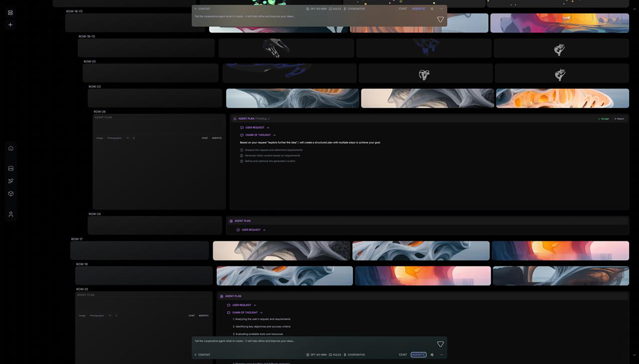Open the stacked rows icon at sidebar top
This screenshot has width=639, height=364.
click(x=10, y=13)
